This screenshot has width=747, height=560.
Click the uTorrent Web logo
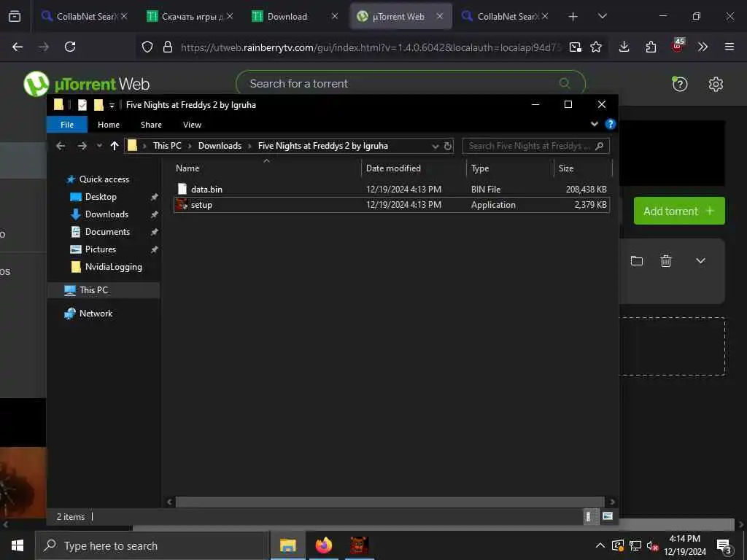pyautogui.click(x=86, y=85)
